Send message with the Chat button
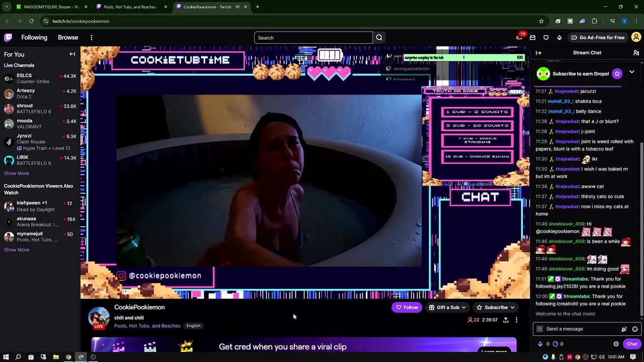Viewport: 644px width, 362px height. tap(632, 344)
